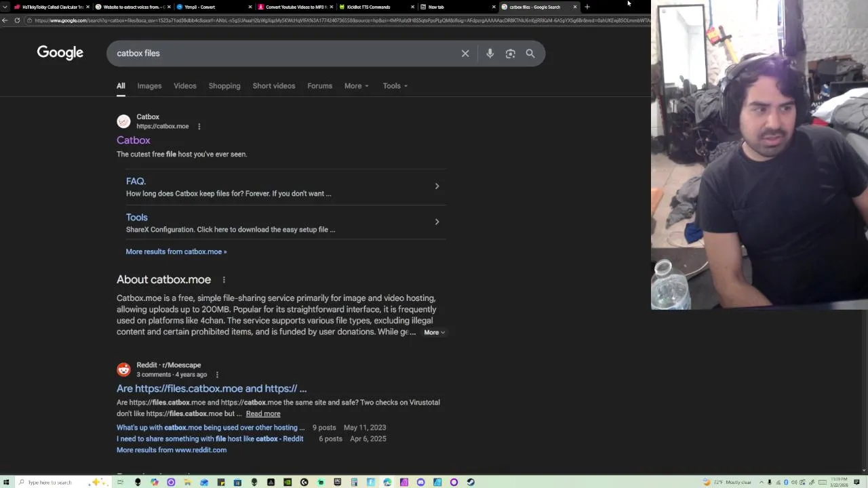The image size is (868, 488).
Task: Click Read more on the Reddit snippet
Action: (263, 414)
